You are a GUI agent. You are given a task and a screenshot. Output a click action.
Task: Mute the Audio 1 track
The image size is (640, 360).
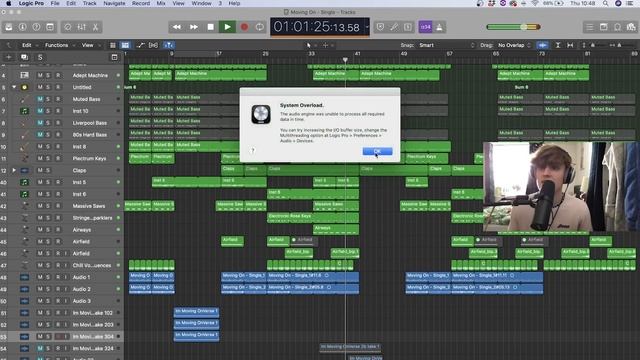pyautogui.click(x=40, y=277)
